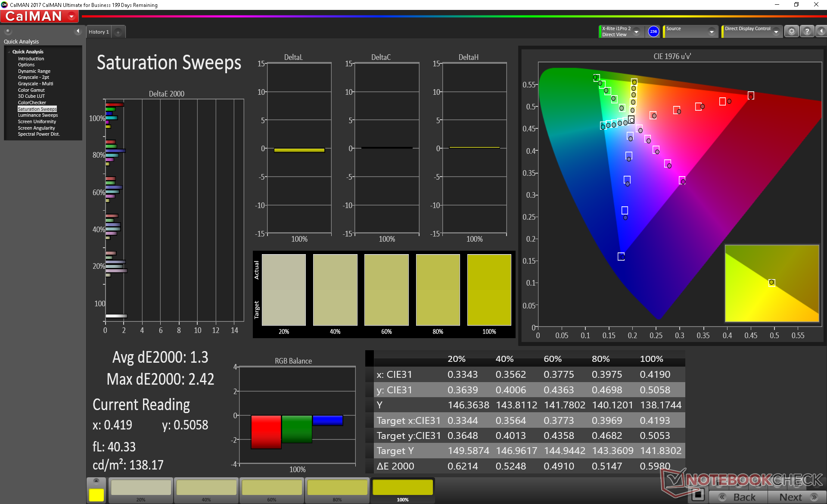827x504 pixels.
Task: Expand the Source dropdown
Action: point(712,32)
